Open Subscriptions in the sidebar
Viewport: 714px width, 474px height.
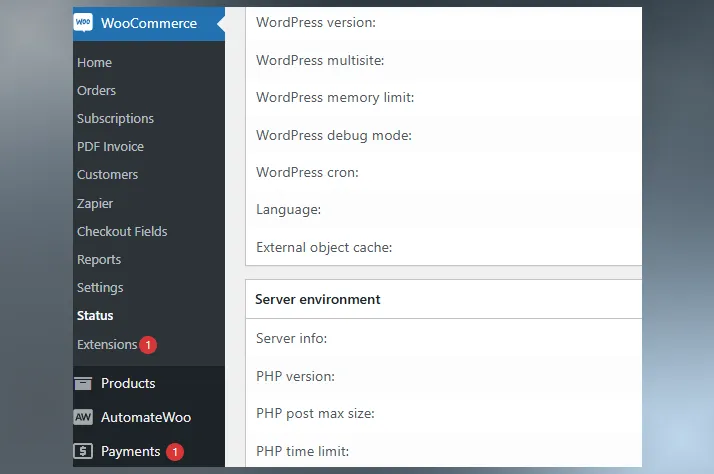pyautogui.click(x=115, y=119)
